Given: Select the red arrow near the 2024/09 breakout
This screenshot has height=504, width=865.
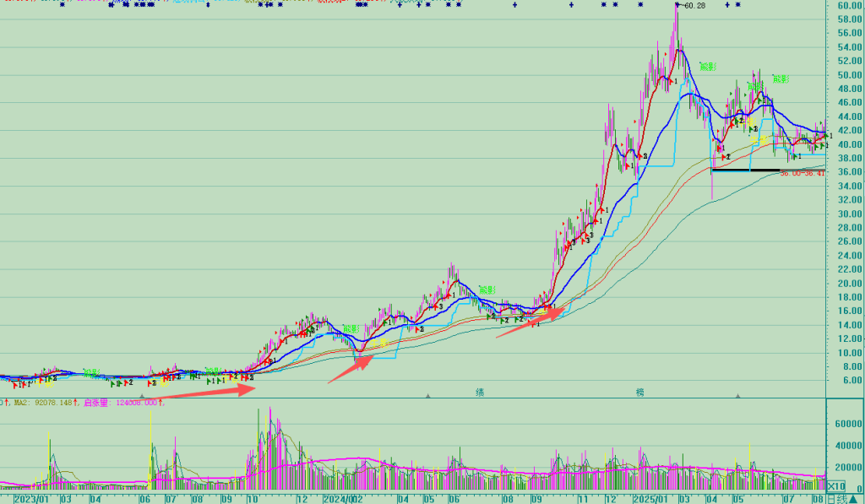Looking at the screenshot, I should (x=530, y=322).
